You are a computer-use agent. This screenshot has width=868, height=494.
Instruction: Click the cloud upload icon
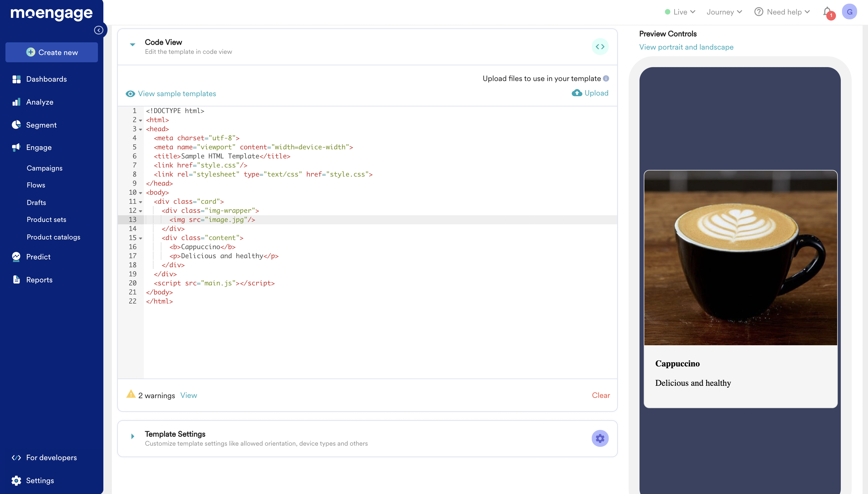click(577, 93)
